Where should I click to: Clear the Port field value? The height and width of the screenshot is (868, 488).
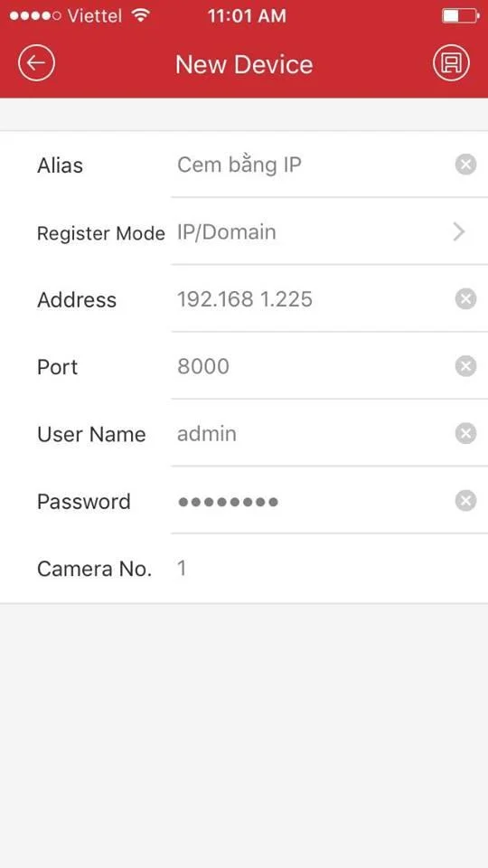465,366
